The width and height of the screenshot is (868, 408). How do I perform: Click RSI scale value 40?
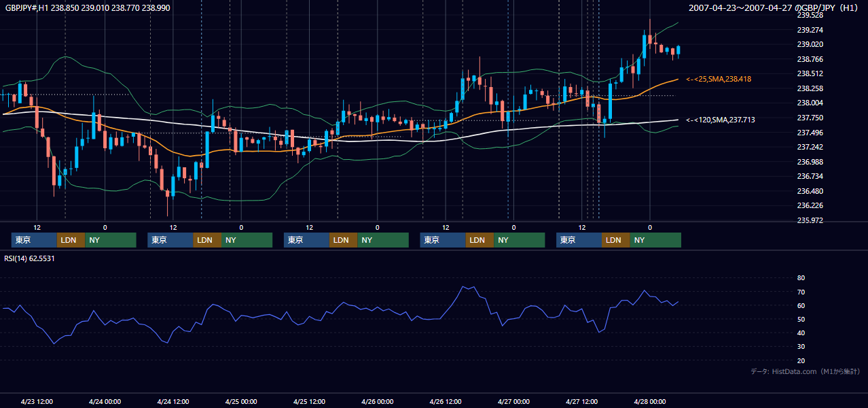801,333
